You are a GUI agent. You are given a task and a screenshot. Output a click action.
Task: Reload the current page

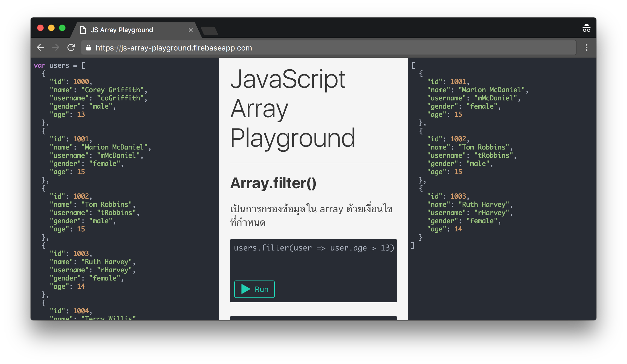tap(71, 47)
